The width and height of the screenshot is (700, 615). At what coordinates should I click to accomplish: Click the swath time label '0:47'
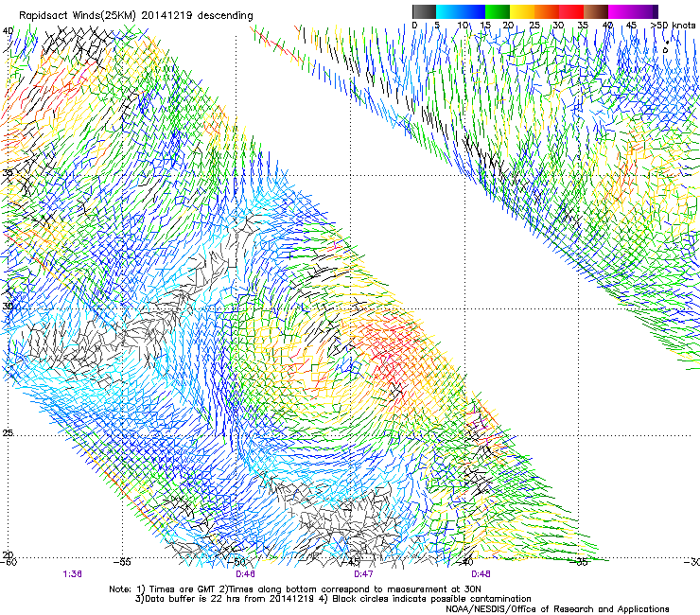tap(363, 574)
